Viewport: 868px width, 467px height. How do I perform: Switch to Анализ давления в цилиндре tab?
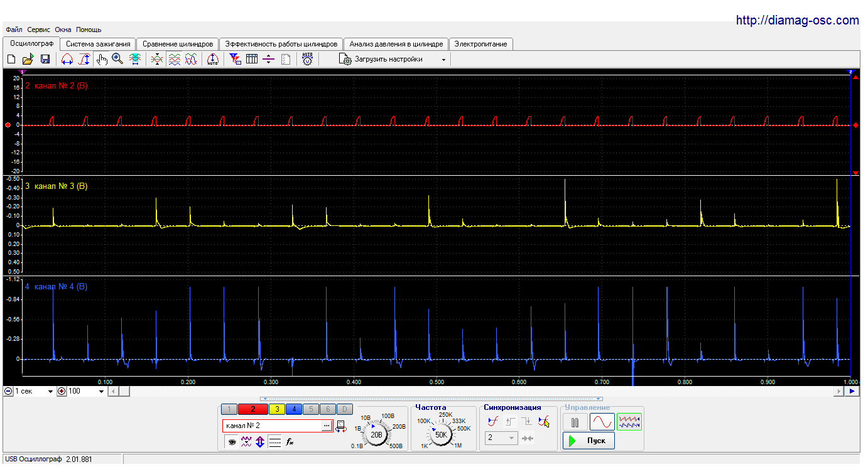396,44
